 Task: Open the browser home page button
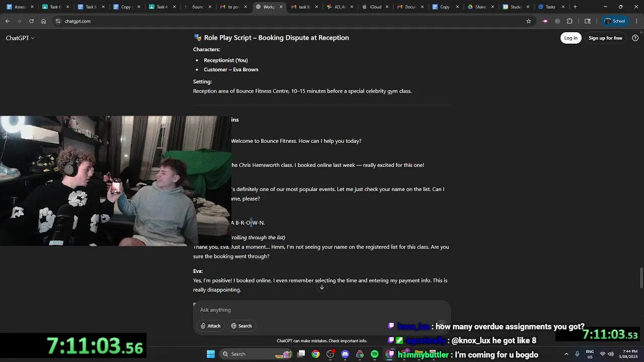(44, 21)
